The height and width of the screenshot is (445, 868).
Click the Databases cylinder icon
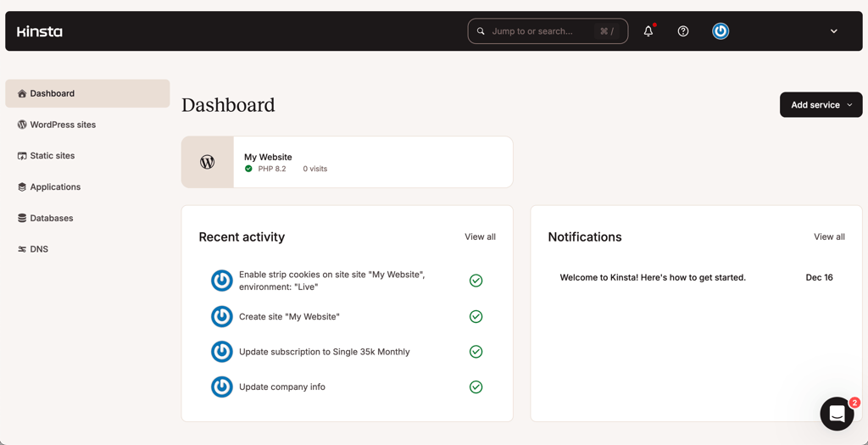point(22,218)
